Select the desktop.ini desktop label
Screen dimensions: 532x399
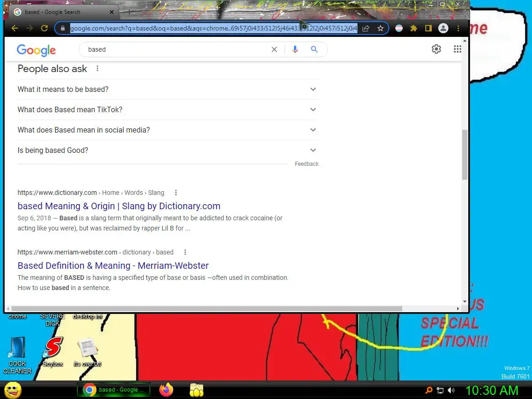(x=88, y=316)
